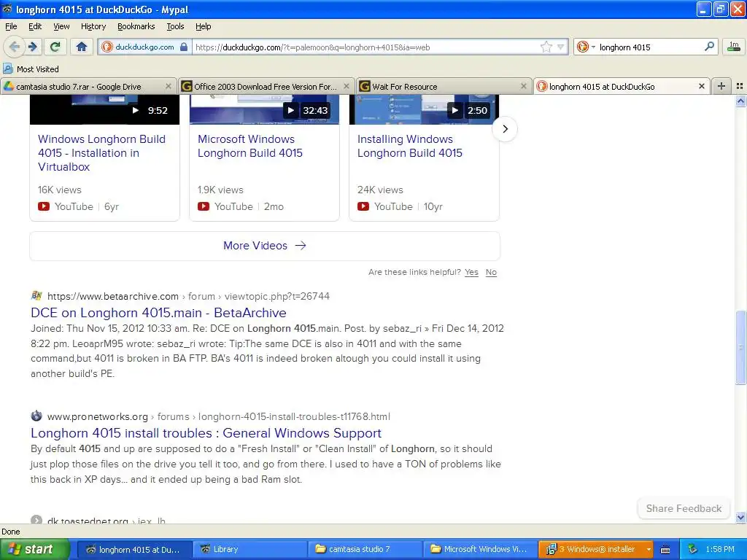
Task: Open the Help menu
Action: tap(204, 26)
